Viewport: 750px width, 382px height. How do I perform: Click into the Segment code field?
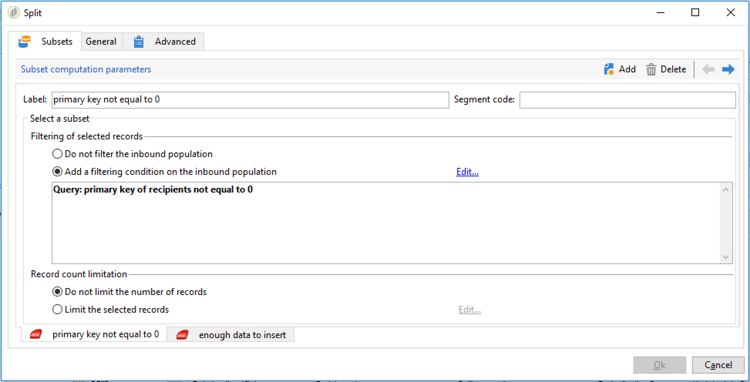(627, 100)
